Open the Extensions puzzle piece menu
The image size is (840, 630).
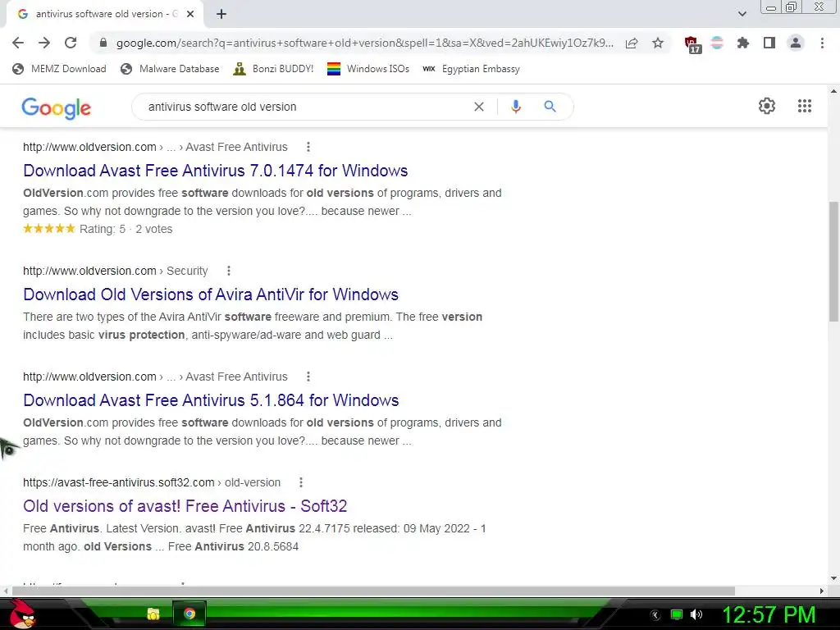[x=743, y=43]
